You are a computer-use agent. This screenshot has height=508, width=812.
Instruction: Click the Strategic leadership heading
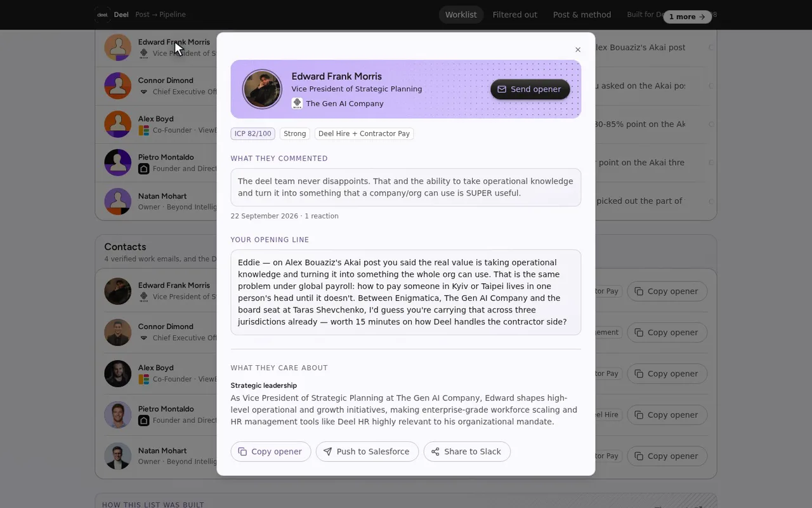pos(264,385)
